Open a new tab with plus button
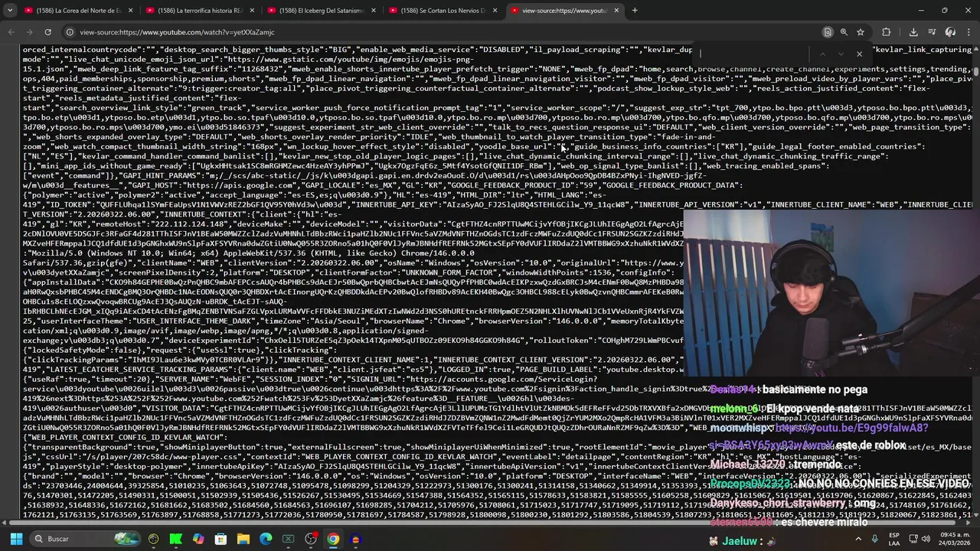This screenshot has height=551, width=980. click(x=635, y=11)
